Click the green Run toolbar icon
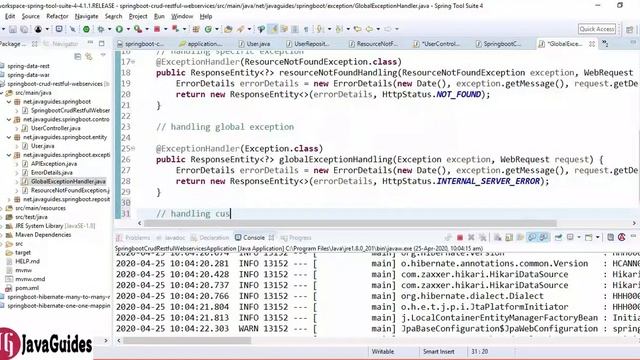640x360 pixels. (119, 29)
